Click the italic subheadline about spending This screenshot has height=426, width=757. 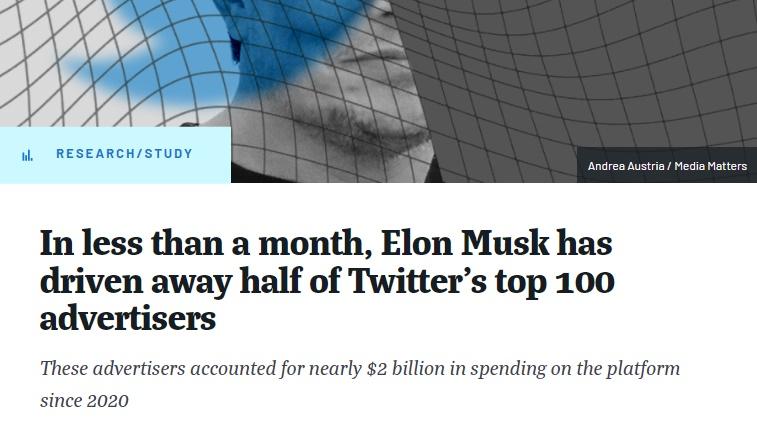[x=359, y=369]
